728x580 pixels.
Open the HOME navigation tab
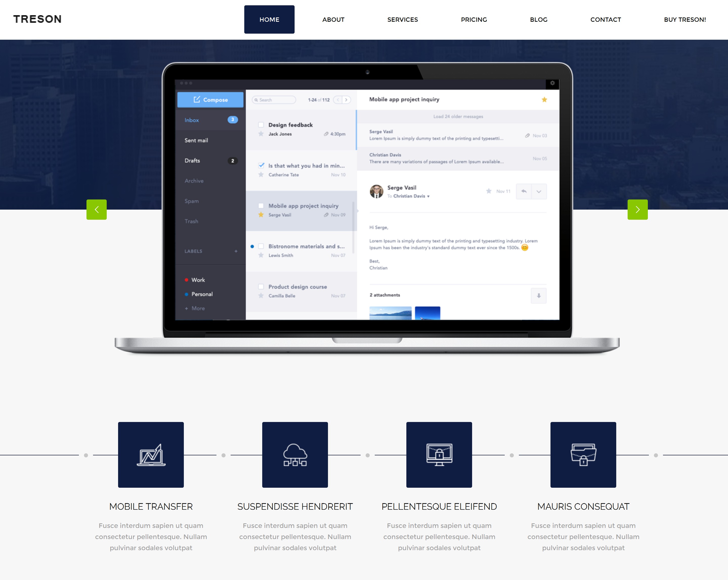click(269, 19)
